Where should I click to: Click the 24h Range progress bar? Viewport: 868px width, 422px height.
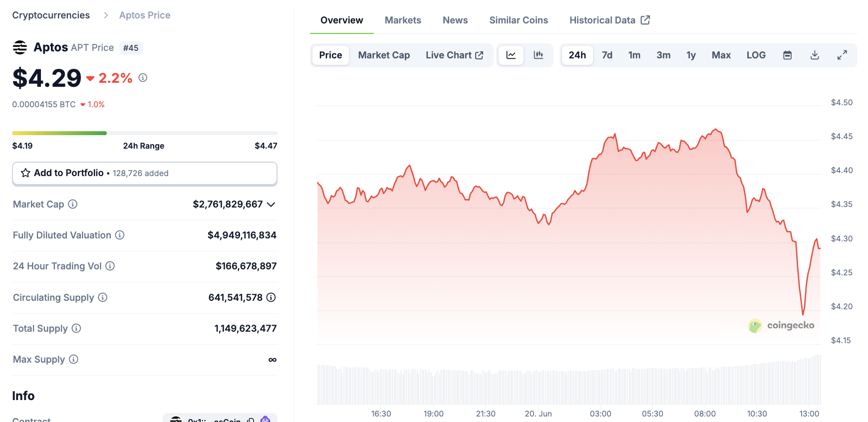pos(144,133)
